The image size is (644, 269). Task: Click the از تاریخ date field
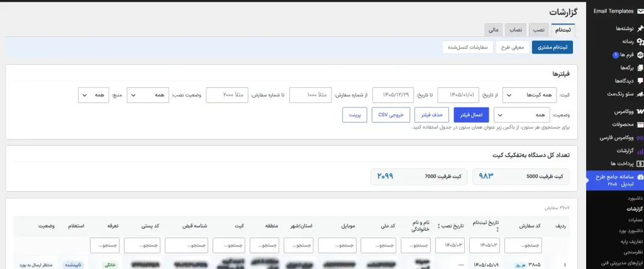point(458,95)
